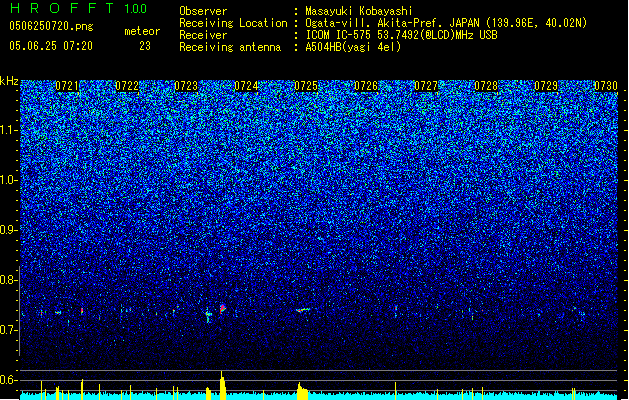
Task: Click the Observer field label
Action: (203, 11)
